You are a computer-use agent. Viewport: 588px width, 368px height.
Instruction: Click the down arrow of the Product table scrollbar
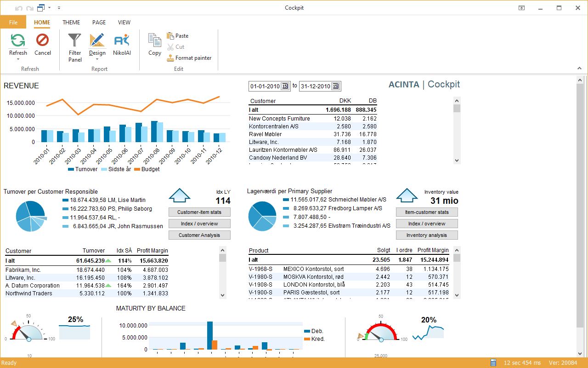457,295
